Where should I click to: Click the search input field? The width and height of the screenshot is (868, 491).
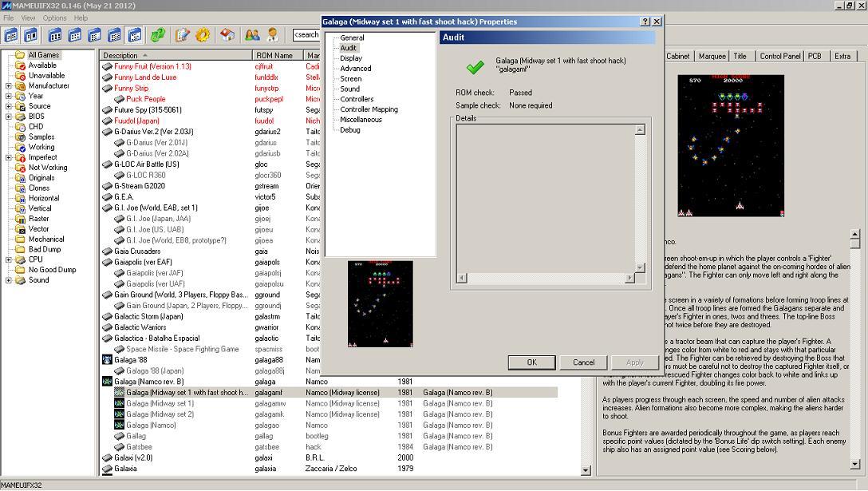[307, 35]
